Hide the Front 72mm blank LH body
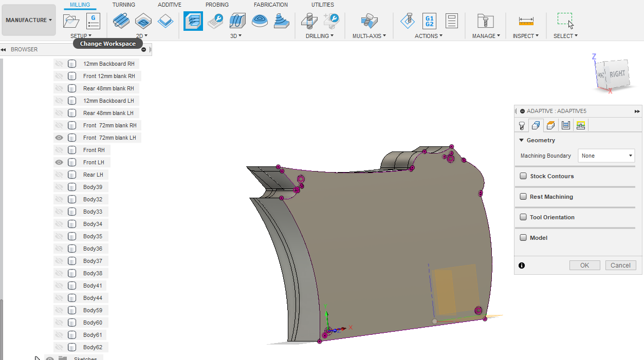 coord(59,138)
